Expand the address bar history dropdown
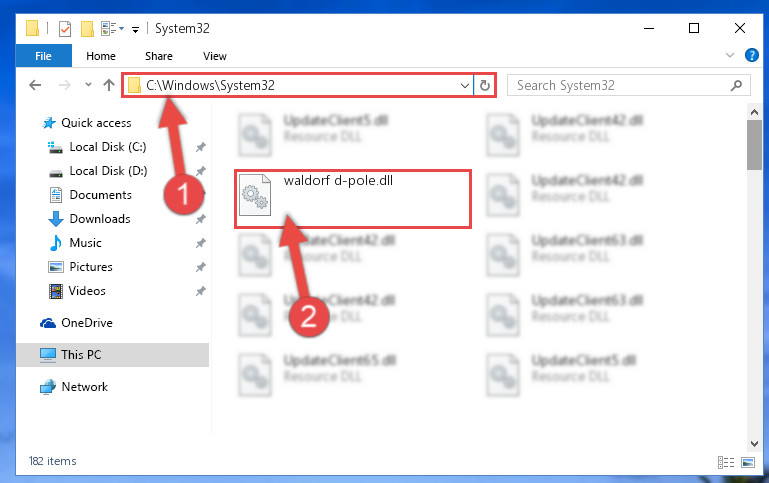Image resolution: width=769 pixels, height=483 pixels. click(x=464, y=86)
